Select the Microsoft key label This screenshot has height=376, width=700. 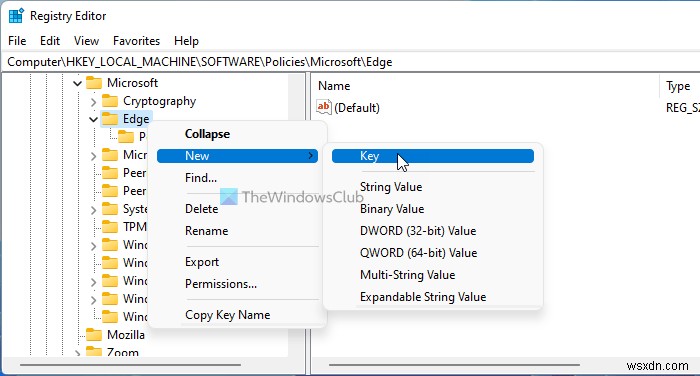pyautogui.click(x=132, y=83)
